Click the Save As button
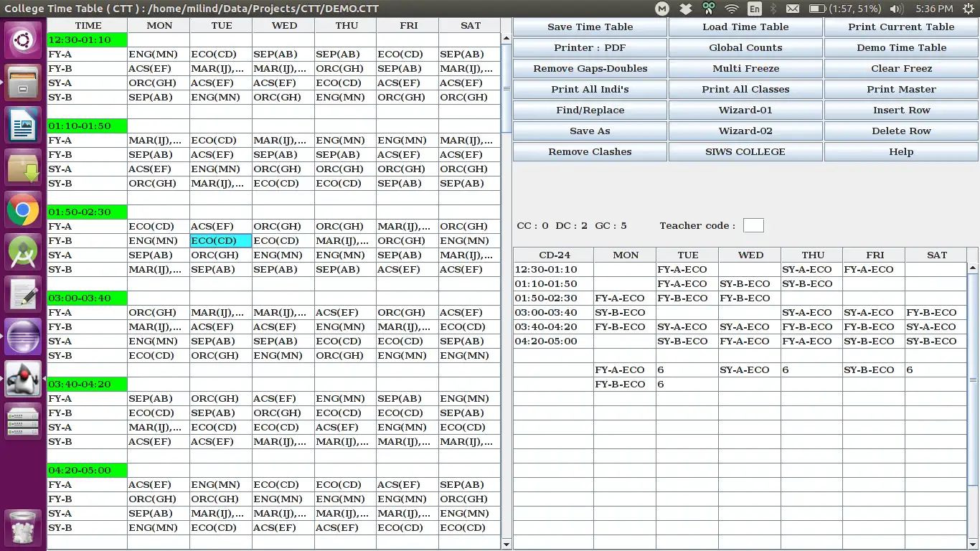Screen dimensions: 980x551 pos(590,131)
